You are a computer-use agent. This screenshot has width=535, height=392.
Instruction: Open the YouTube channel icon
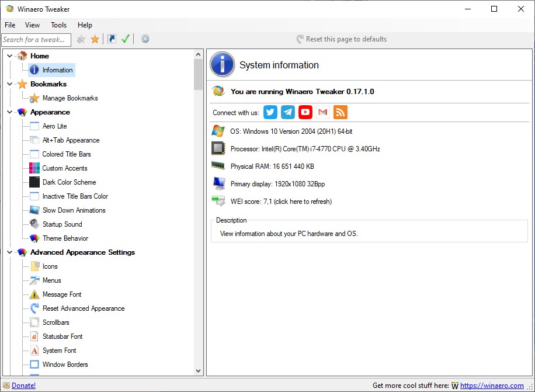pos(305,112)
